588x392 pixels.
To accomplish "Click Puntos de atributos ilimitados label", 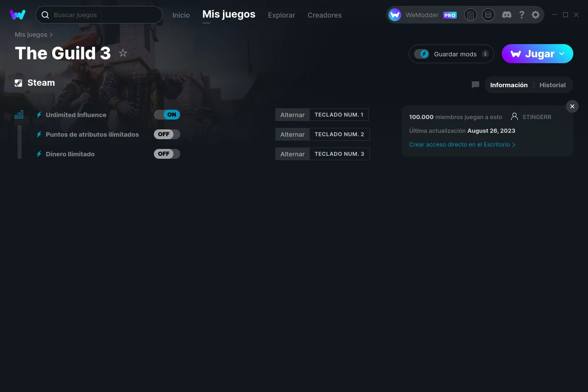I will pyautogui.click(x=92, y=134).
